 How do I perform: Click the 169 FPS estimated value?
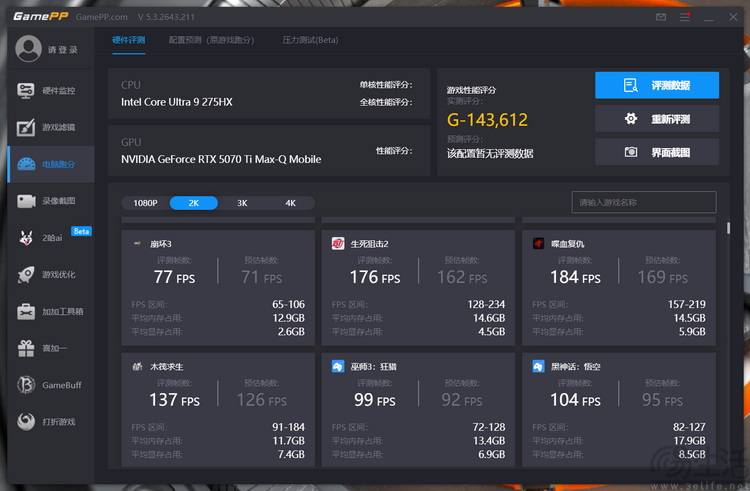tap(662, 277)
